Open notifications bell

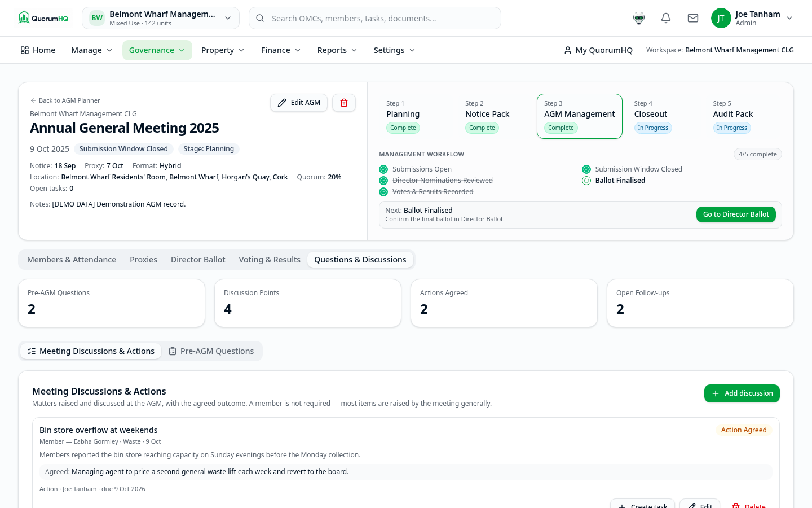666,18
